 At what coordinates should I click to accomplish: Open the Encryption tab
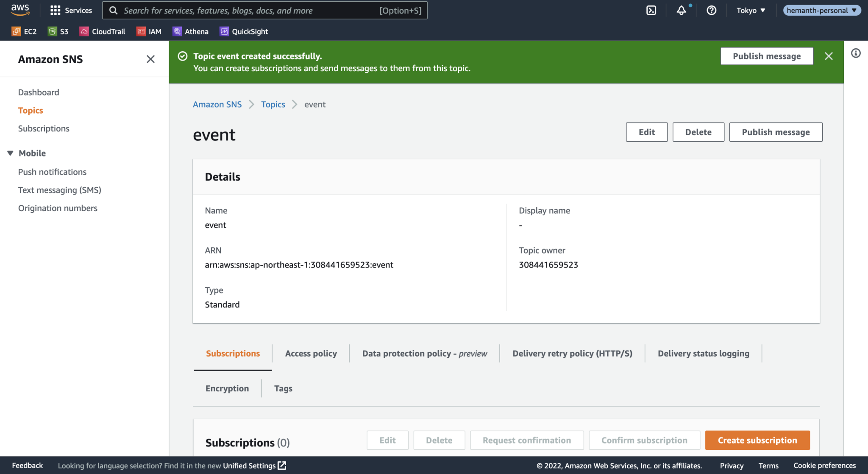point(227,388)
